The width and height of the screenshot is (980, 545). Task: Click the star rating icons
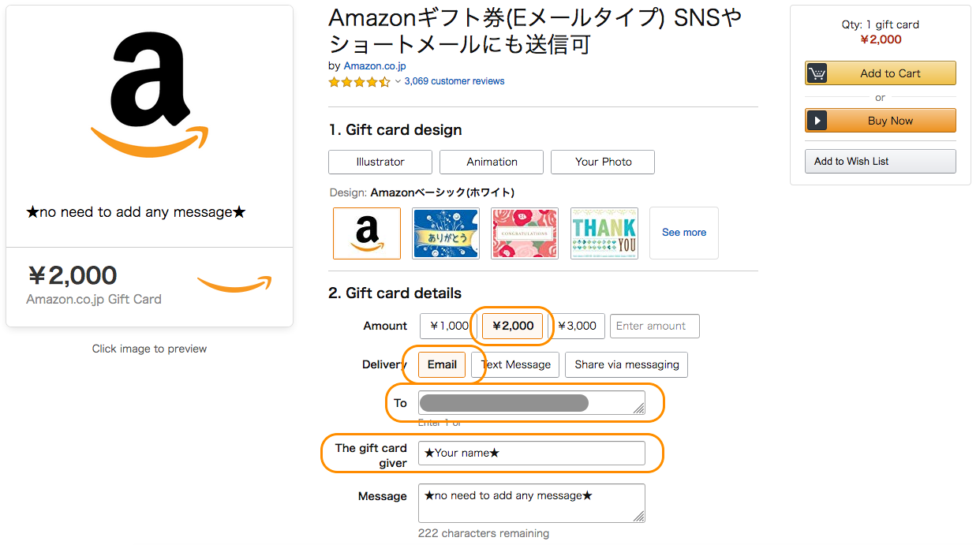[x=359, y=81]
